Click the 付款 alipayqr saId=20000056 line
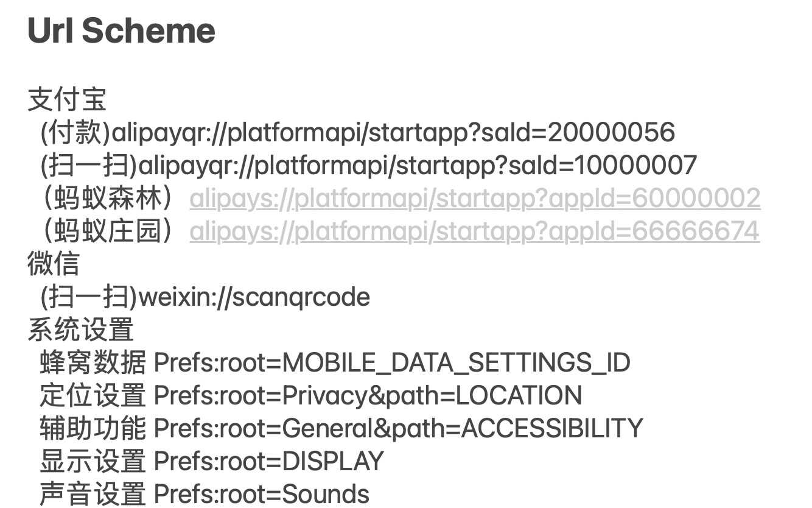812x508 pixels. (x=357, y=132)
